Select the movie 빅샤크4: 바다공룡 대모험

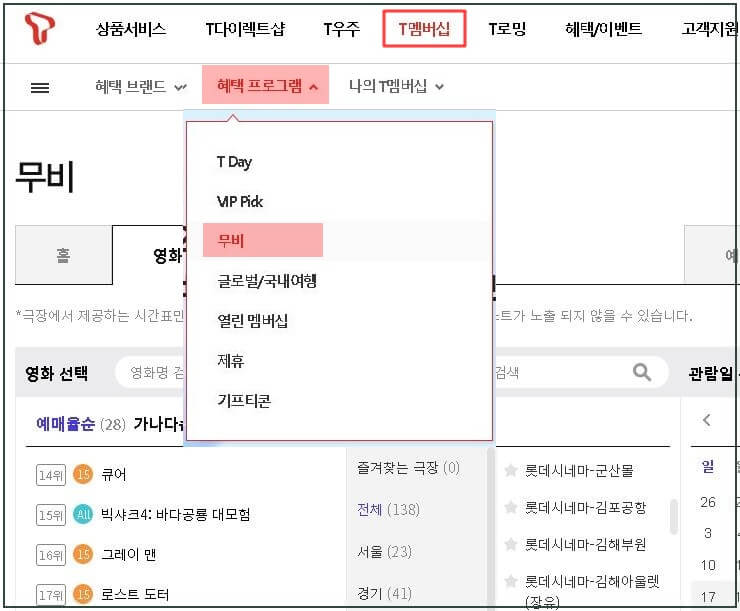pos(176,514)
